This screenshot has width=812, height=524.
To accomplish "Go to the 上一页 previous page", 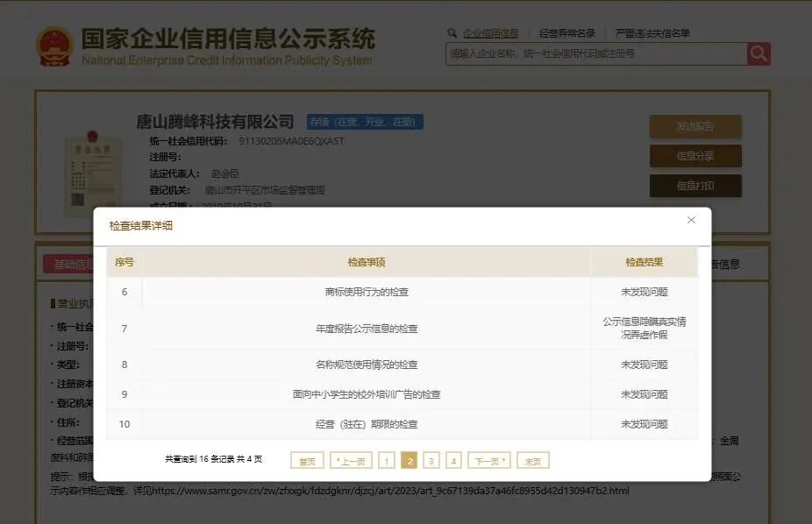I will (x=350, y=459).
